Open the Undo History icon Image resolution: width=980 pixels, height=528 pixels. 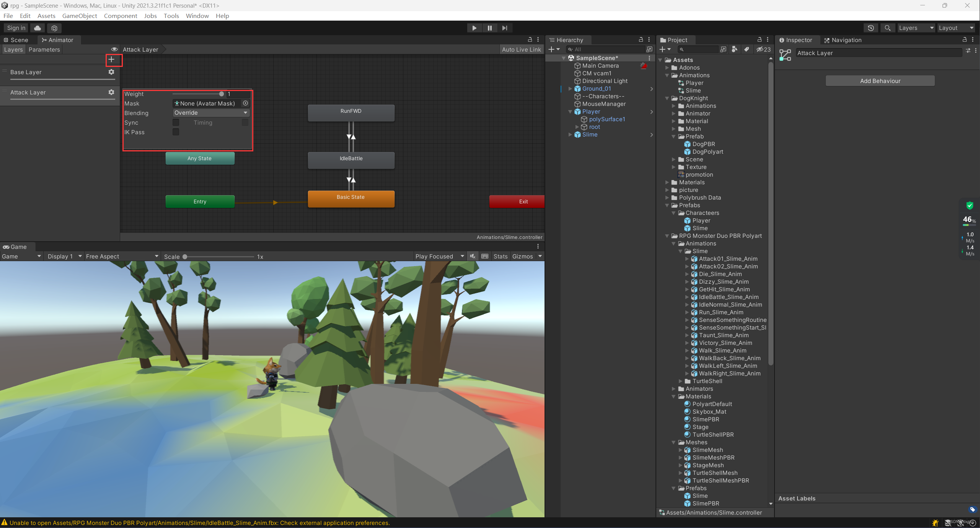pos(871,28)
